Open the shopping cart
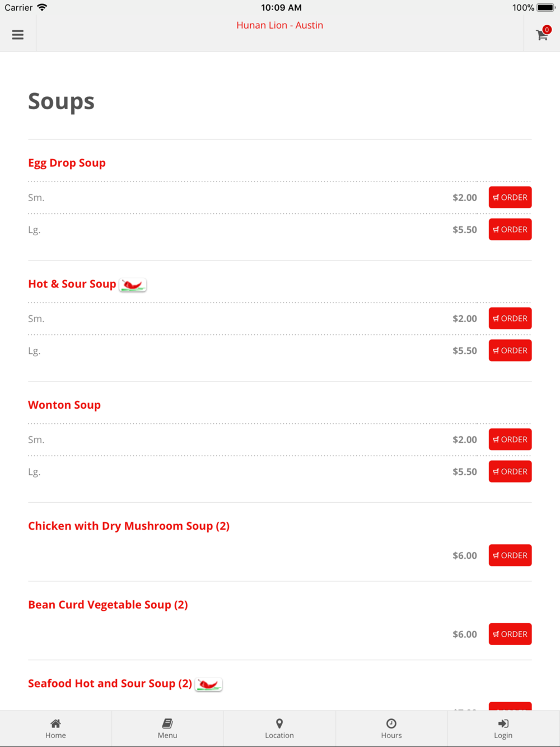Viewport: 560px width, 747px height. click(x=542, y=34)
